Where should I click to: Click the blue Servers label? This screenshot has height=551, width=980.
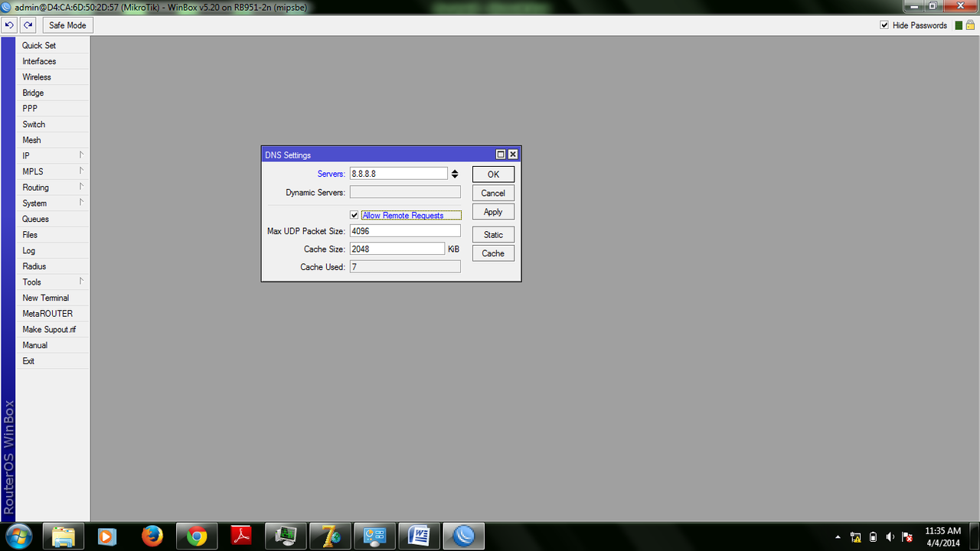pyautogui.click(x=331, y=174)
